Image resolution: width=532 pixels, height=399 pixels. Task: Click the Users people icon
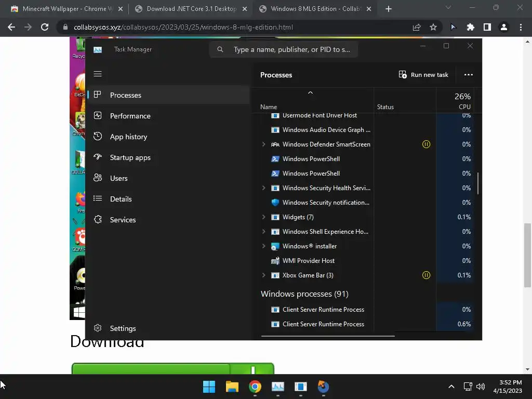tap(98, 178)
